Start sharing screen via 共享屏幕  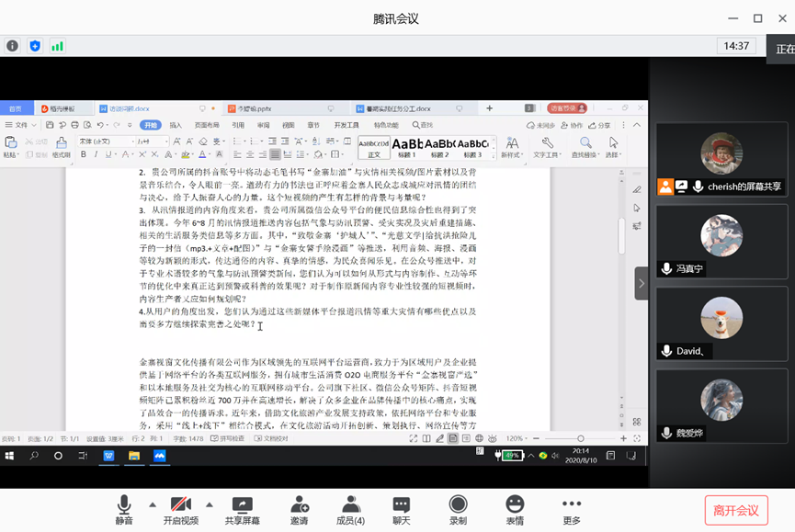click(242, 509)
